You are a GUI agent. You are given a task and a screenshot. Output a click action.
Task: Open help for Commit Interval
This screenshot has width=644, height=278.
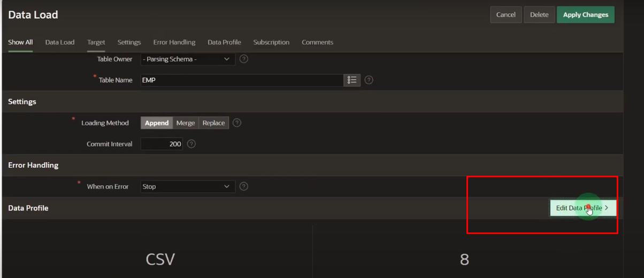(x=191, y=144)
